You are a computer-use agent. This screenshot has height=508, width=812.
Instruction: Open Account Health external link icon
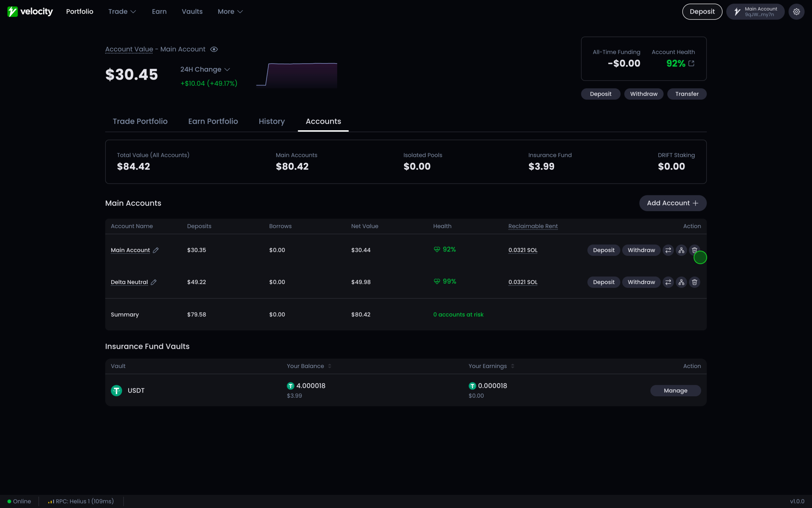(x=691, y=64)
